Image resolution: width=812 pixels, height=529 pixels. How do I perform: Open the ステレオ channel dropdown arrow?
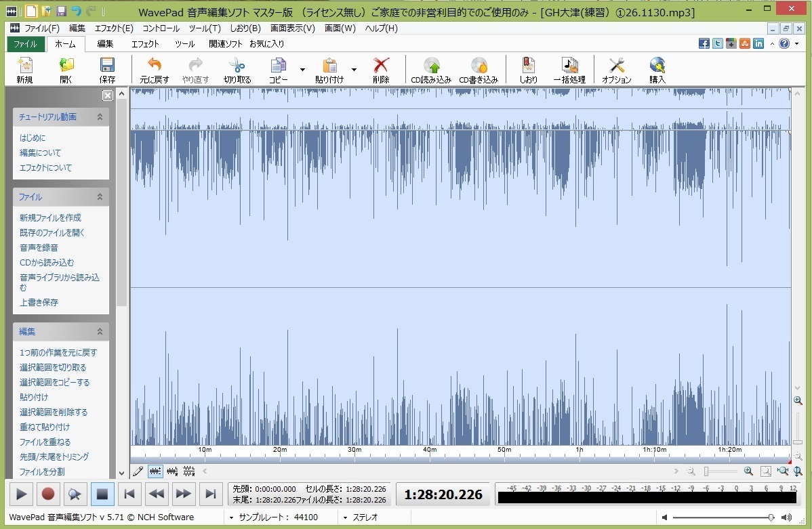click(345, 517)
